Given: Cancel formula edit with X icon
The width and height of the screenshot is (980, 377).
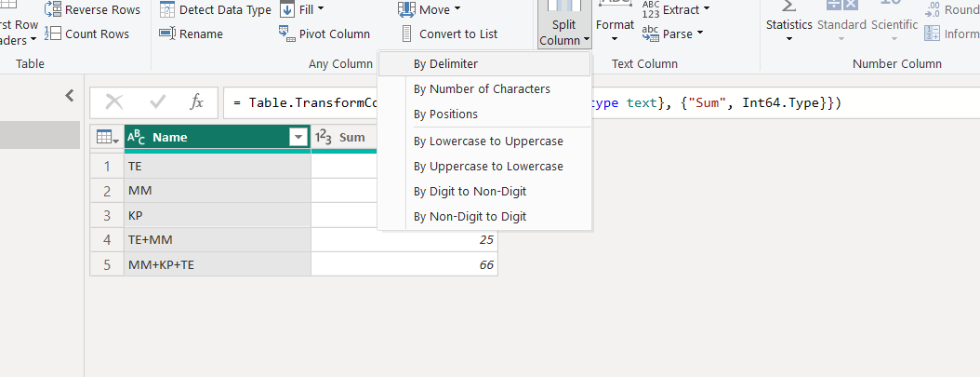Looking at the screenshot, I should click(x=113, y=102).
